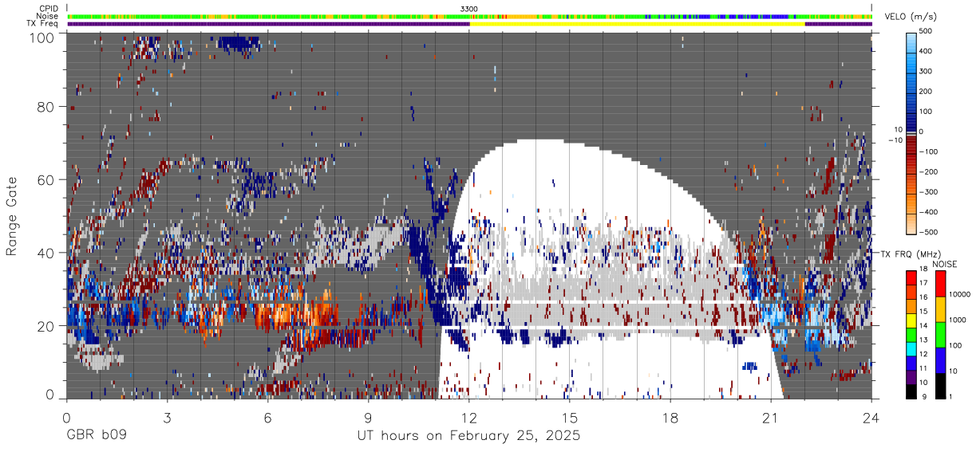
Task: Click the x-axis tick label 24
Action: 871,417
